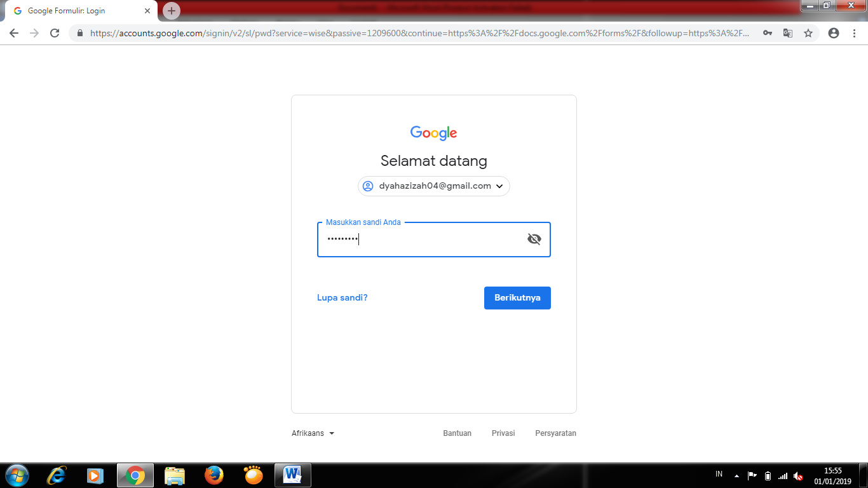Screen dimensions: 868x488
Task: Open saved passwords key icon
Action: [768, 33]
